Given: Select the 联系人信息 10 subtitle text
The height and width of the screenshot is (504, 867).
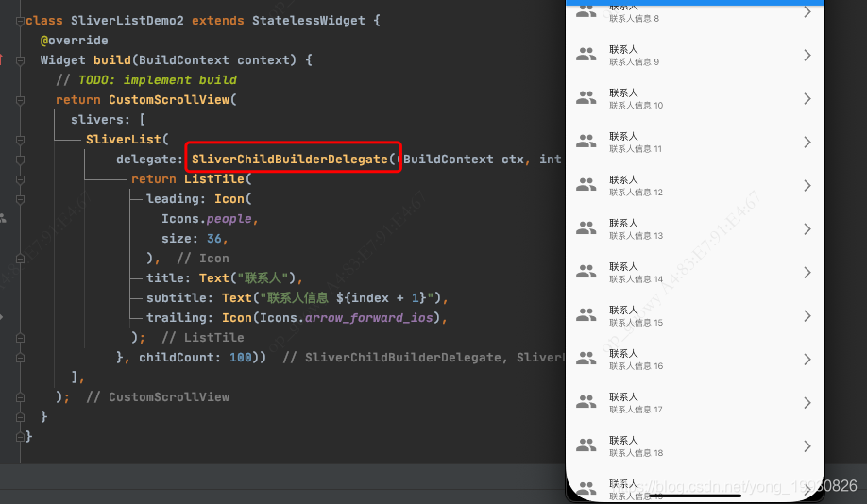Looking at the screenshot, I should tap(636, 106).
